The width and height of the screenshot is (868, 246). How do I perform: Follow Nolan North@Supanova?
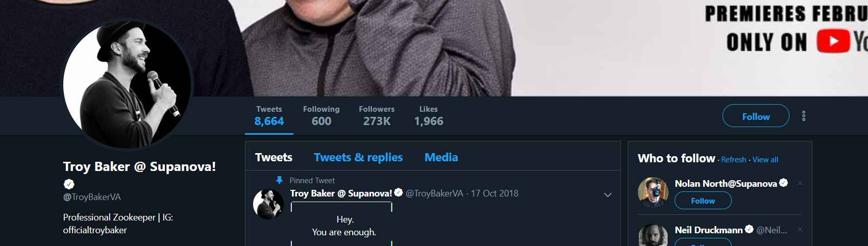(703, 201)
